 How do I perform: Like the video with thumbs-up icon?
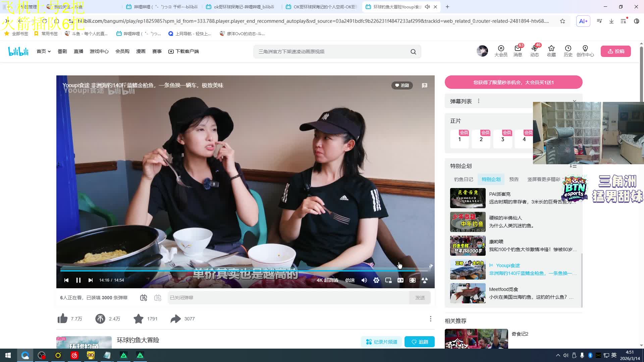(x=63, y=319)
